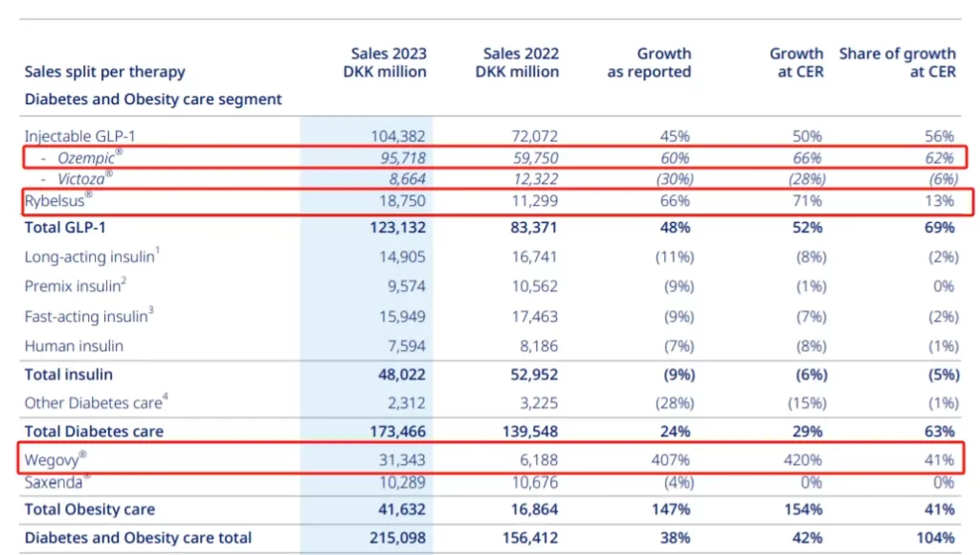
Task: Click Long-acting insulin value 14,905
Action: pyautogui.click(x=403, y=256)
